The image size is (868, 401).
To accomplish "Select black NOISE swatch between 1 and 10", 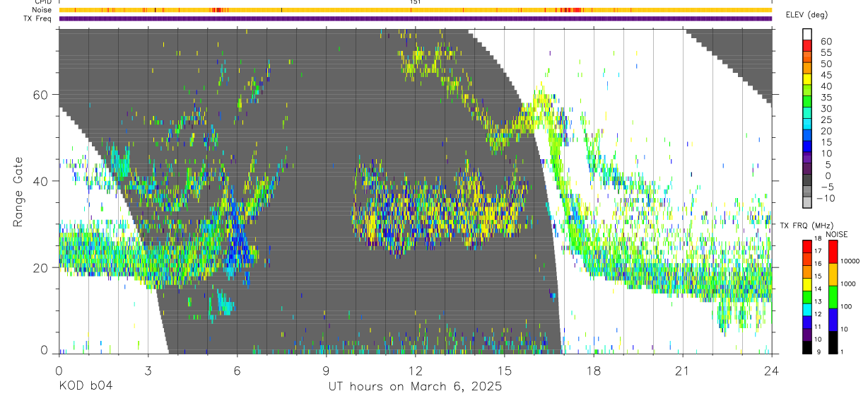I will click(x=833, y=341).
